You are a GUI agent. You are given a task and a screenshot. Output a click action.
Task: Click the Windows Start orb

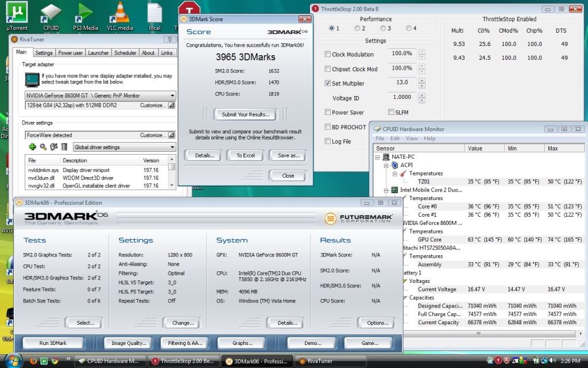pos(14,361)
